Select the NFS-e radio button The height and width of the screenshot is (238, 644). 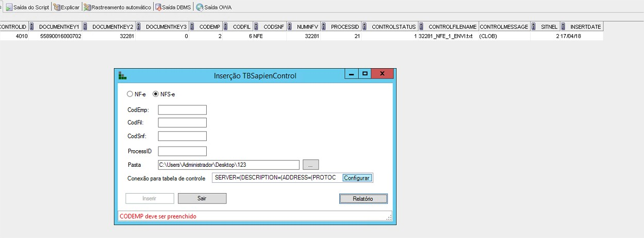click(x=156, y=94)
